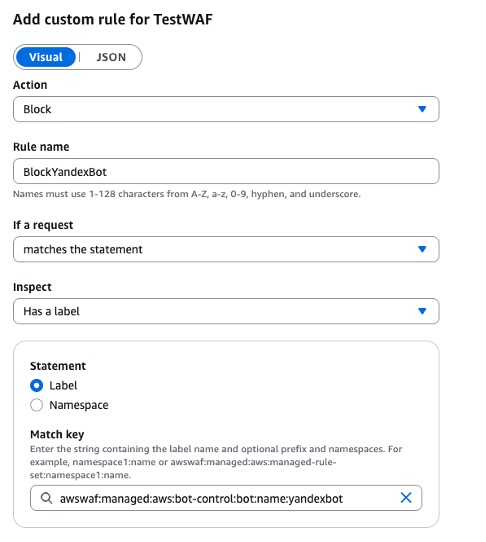Click the 'Match key' label text
486x542 pixels.
(x=57, y=434)
